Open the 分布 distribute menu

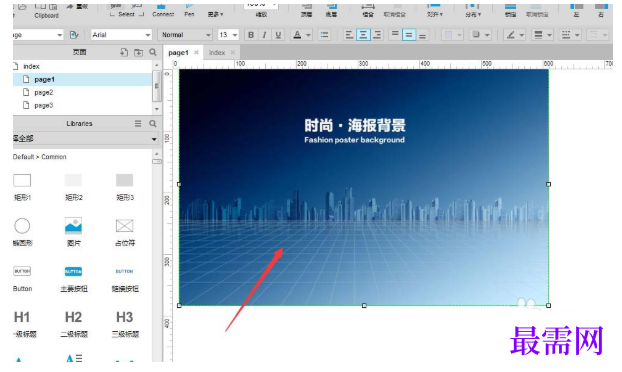473,11
